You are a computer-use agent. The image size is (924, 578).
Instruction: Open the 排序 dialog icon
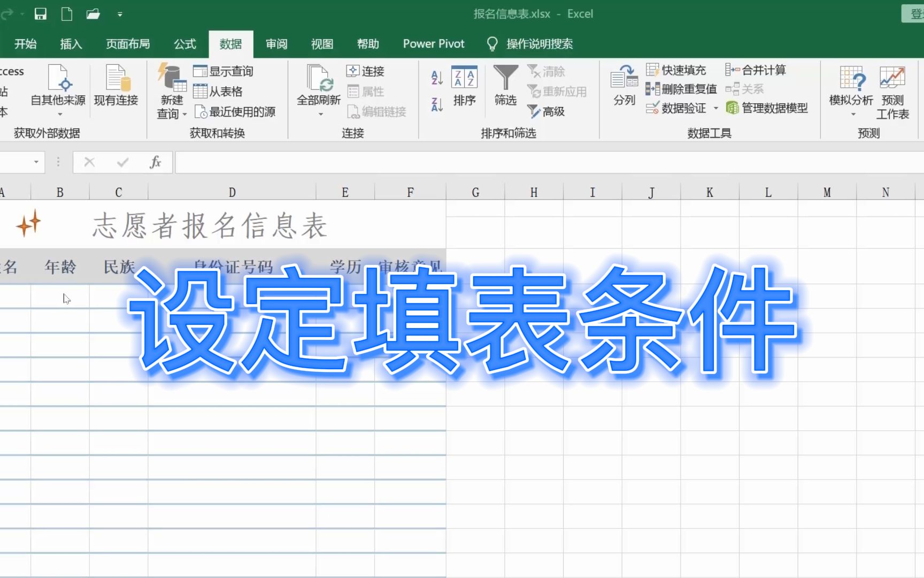[x=464, y=86]
